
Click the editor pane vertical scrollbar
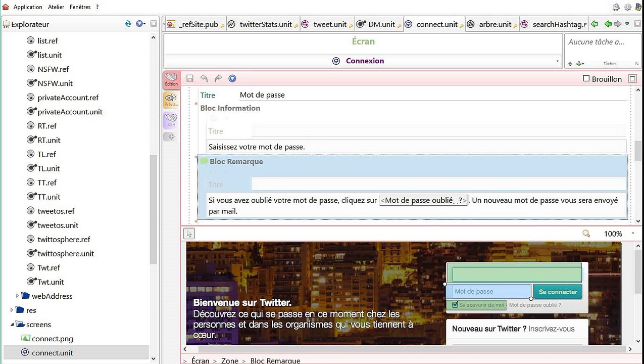(638, 152)
